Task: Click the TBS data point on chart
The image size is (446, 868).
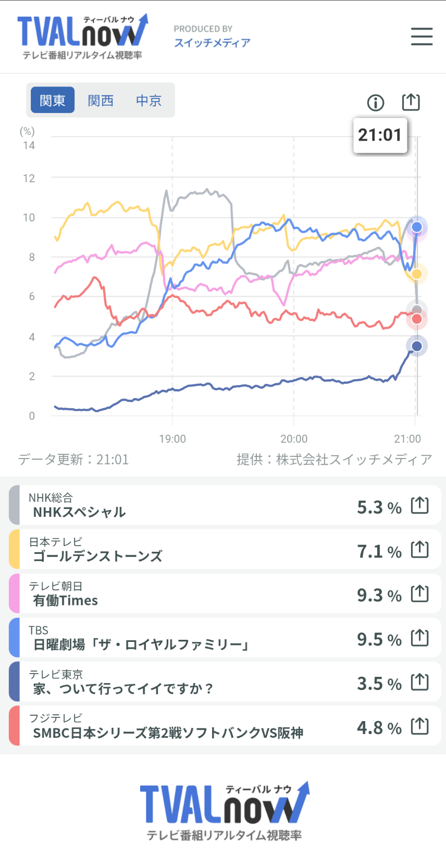Action: pos(417,227)
